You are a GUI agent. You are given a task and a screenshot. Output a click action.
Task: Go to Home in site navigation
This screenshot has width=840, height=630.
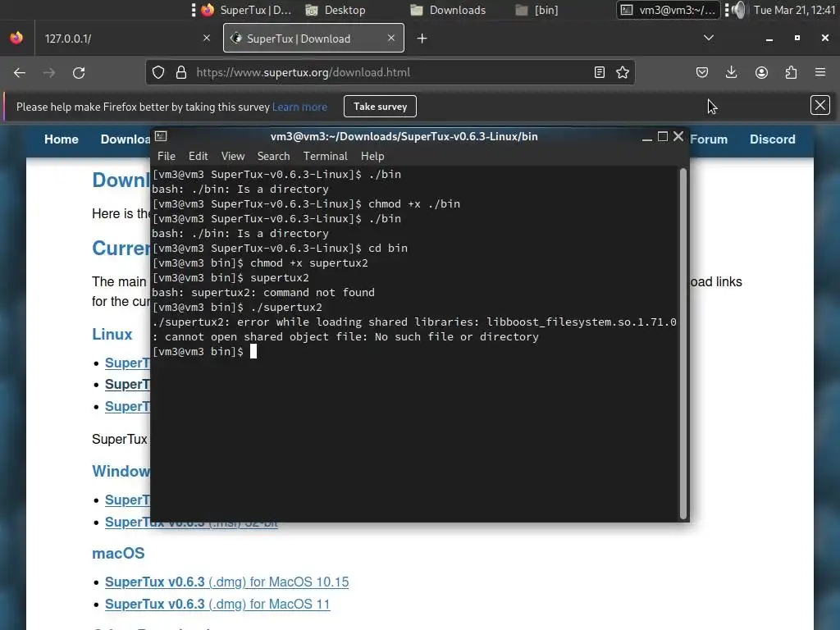[61, 139]
